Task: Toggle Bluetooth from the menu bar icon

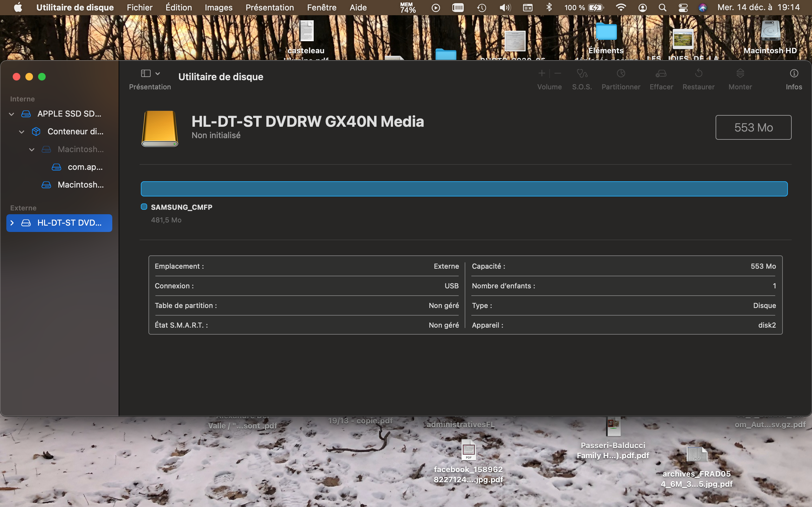Action: pyautogui.click(x=549, y=7)
